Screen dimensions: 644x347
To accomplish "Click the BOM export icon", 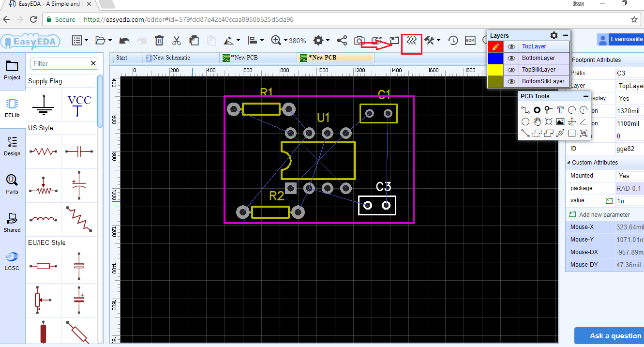I will point(470,41).
